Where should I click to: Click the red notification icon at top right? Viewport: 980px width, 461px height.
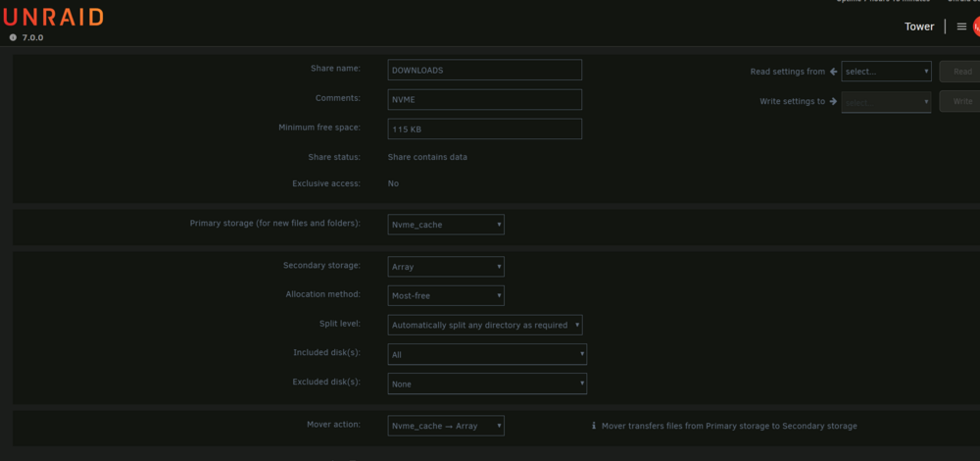coord(976,26)
